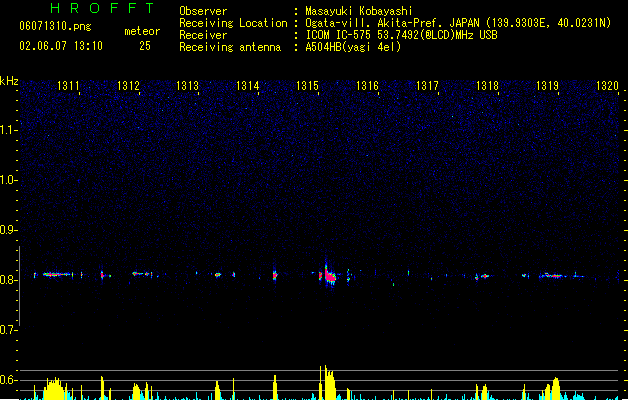Click time marker 1317
Image resolution: width=629 pixels, height=400 pixels.
click(x=427, y=86)
